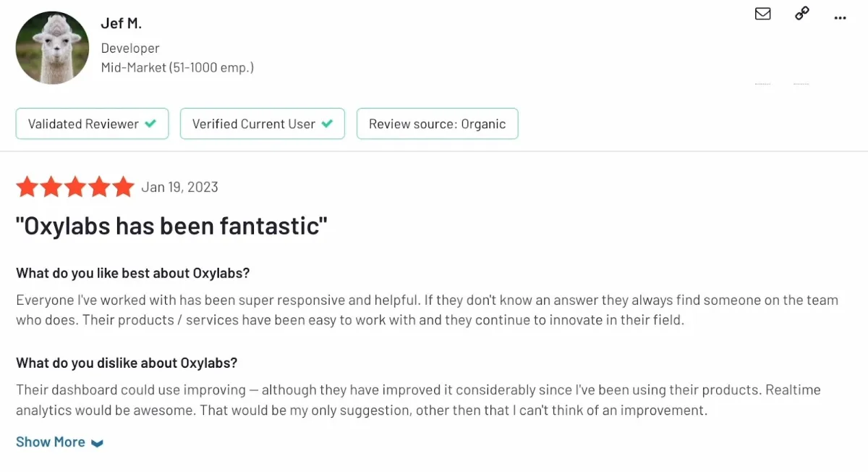868x472 pixels.
Task: Click the fourth orange rating star
Action: coord(99,187)
